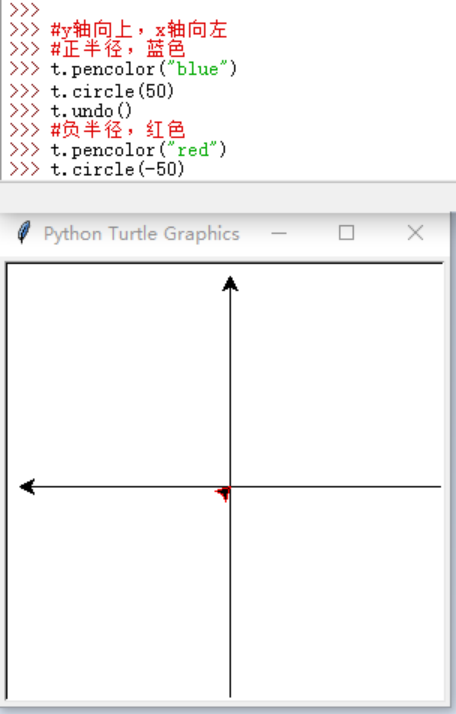Click the red turtle cursor at origin

click(x=224, y=493)
